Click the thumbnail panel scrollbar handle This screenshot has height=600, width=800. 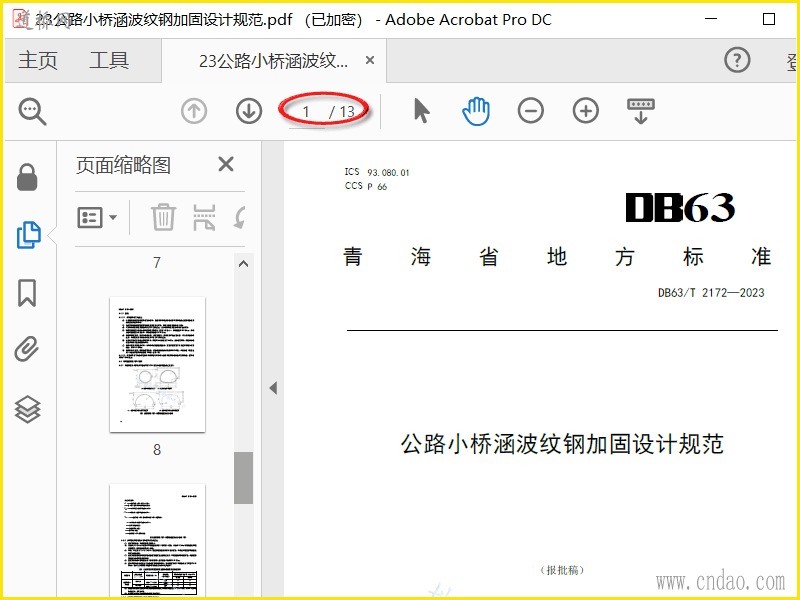243,478
